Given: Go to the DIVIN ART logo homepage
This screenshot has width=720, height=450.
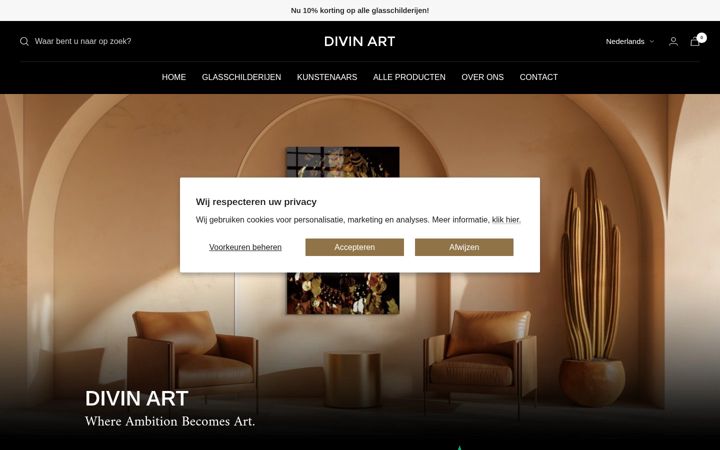Looking at the screenshot, I should (x=360, y=41).
